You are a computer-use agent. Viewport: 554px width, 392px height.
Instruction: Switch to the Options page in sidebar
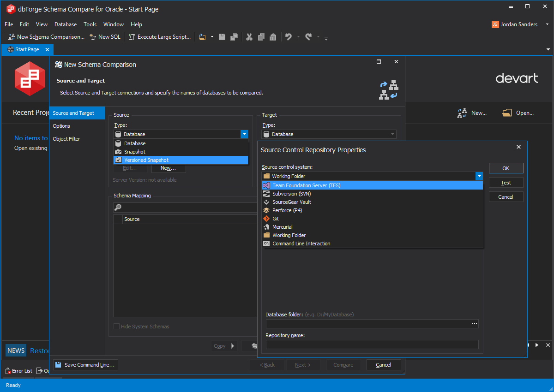coord(61,126)
